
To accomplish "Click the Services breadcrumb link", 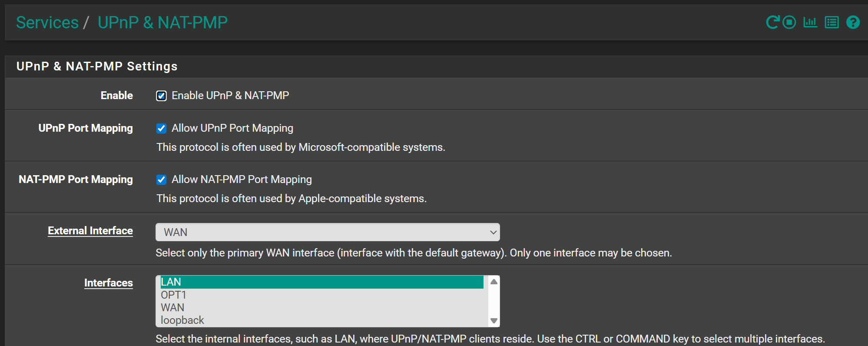I will (47, 23).
